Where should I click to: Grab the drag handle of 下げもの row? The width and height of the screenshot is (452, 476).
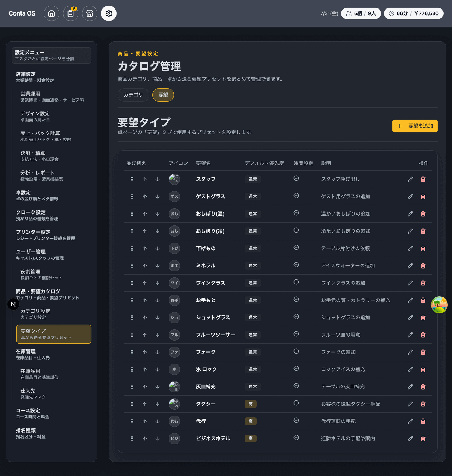coord(132,248)
